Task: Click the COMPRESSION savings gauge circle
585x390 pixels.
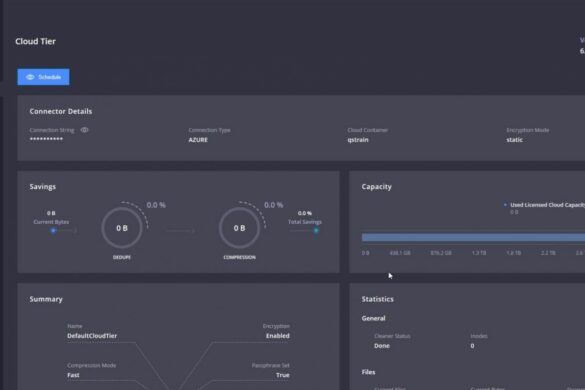Action: pos(240,228)
